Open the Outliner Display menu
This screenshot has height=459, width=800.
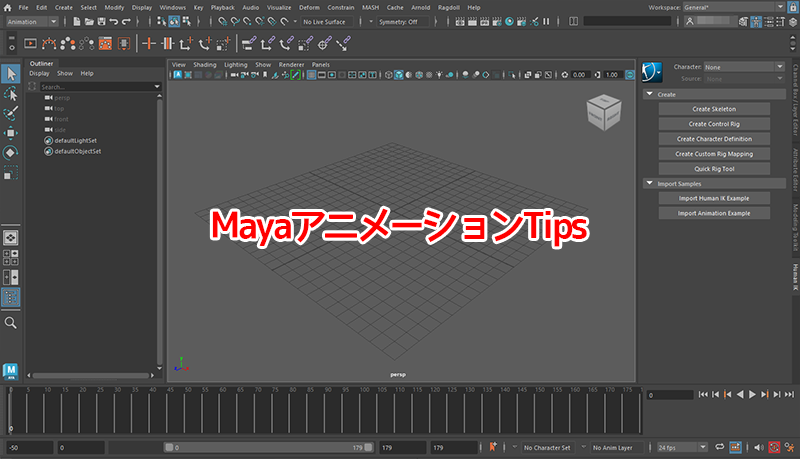[39, 73]
